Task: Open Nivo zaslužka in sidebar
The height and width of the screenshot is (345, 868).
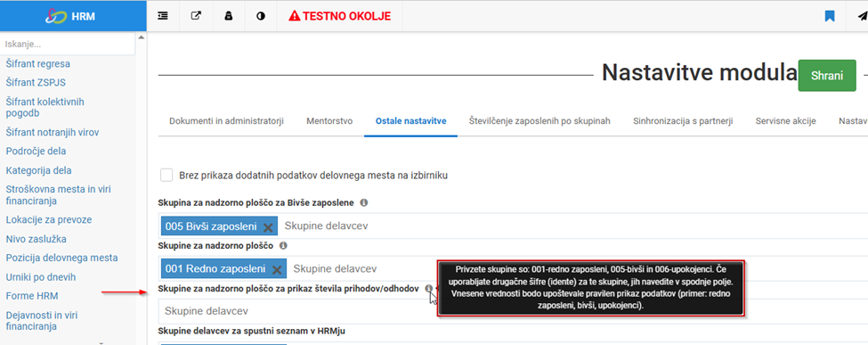Action: point(36,239)
